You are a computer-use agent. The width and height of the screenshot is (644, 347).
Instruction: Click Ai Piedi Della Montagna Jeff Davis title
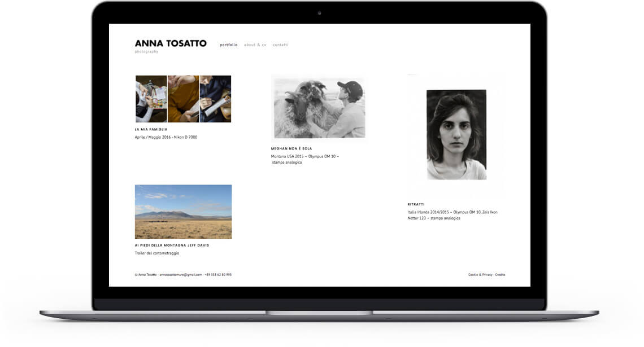point(172,245)
